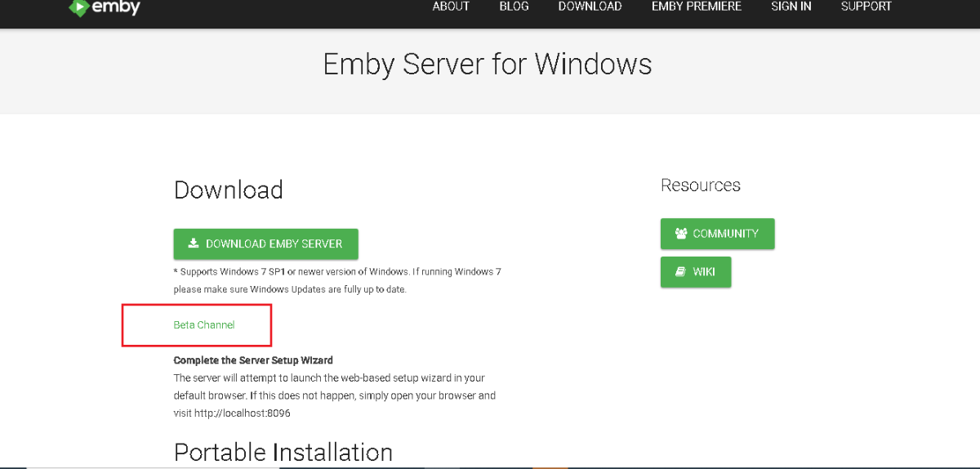Click the Beta Channel link
The image size is (980, 469).
point(204,325)
